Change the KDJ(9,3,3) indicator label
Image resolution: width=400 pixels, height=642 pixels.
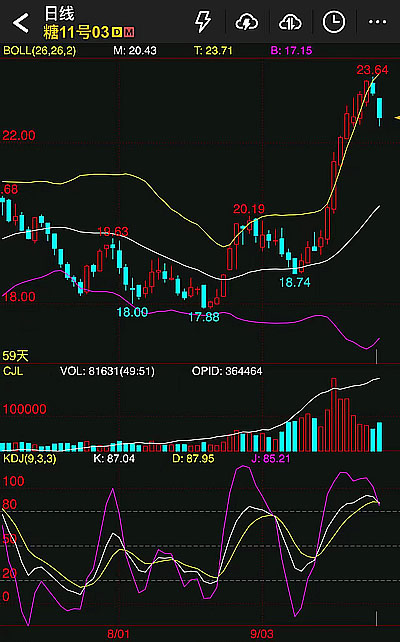29,458
